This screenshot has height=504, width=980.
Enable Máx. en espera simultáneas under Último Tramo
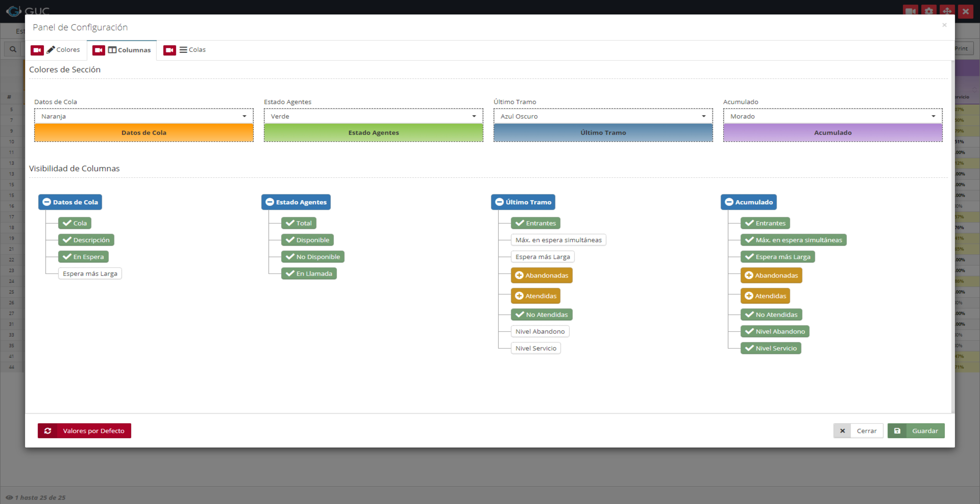point(558,240)
